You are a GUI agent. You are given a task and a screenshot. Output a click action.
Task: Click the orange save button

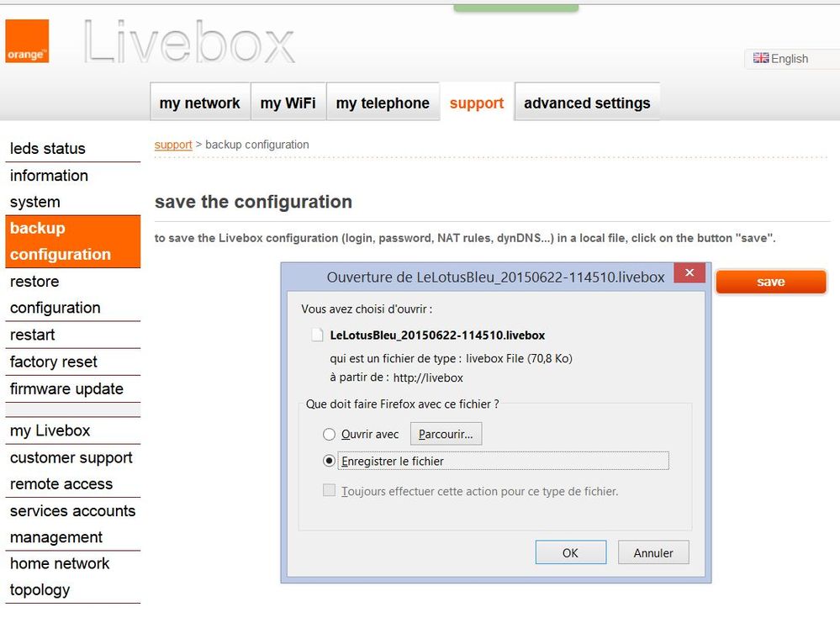click(771, 282)
